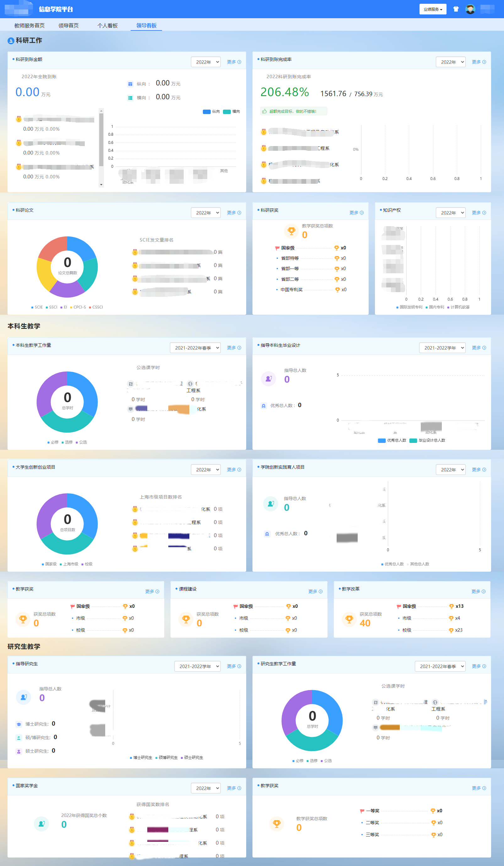Expand the 业绩服务 dropdown menu
Viewport: 504px width, 866px height.
click(x=432, y=9)
